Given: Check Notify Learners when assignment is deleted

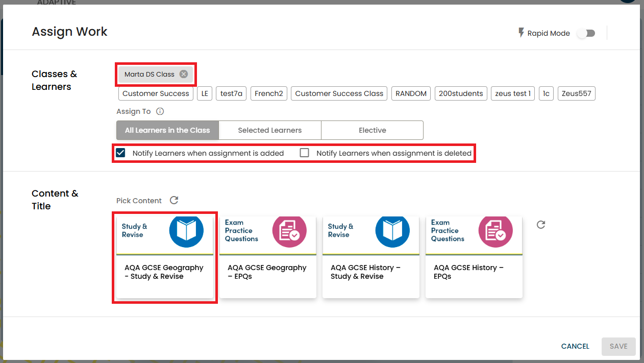Looking at the screenshot, I should click(x=305, y=153).
